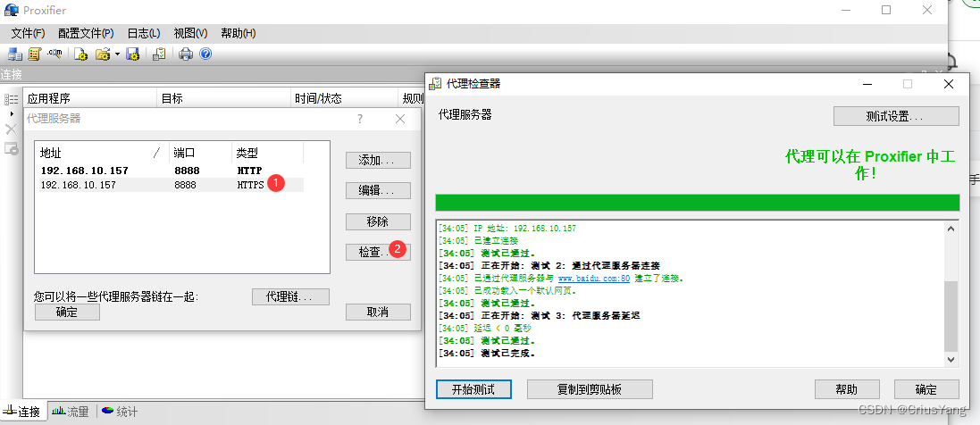Click 应用程序 column header in connections
980x425 pixels.
89,99
